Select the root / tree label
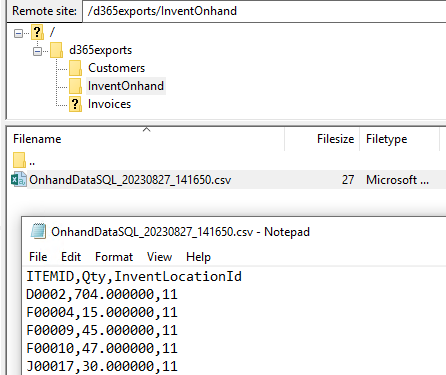Viewport: 446px width, 375px height. tap(52, 32)
